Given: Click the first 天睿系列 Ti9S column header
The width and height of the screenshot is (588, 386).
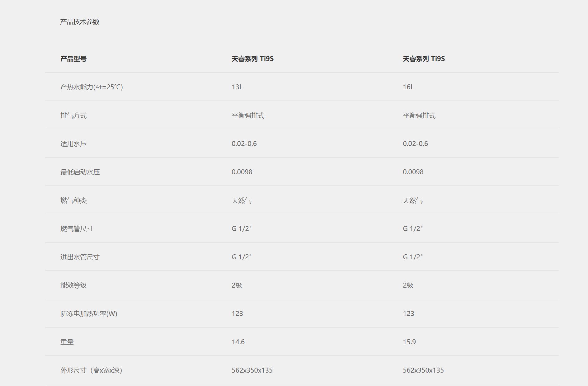Looking at the screenshot, I should pos(252,59).
